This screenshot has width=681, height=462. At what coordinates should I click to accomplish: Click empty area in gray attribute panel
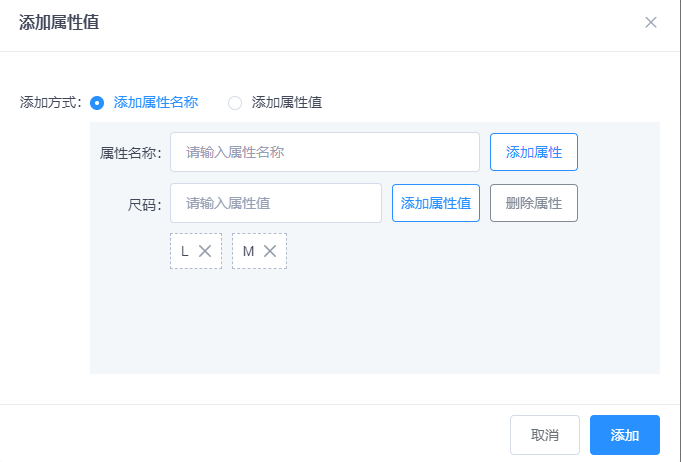click(x=400, y=320)
